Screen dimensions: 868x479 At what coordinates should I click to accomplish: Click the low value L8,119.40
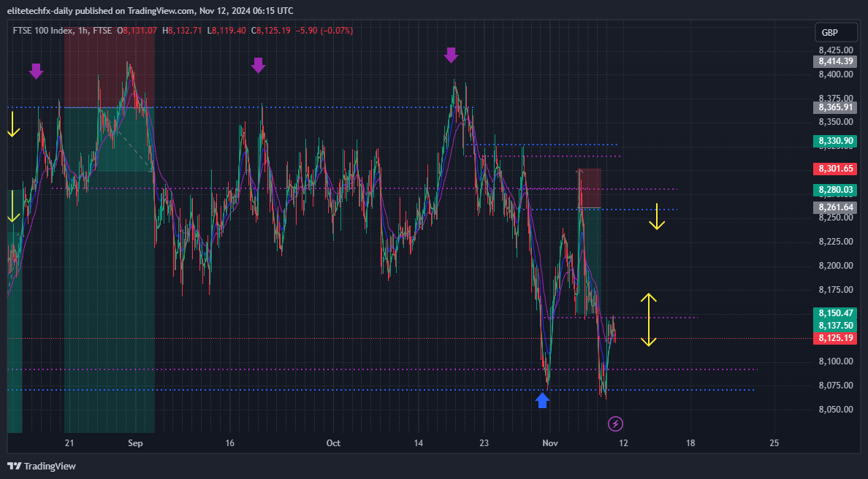pyautogui.click(x=226, y=31)
